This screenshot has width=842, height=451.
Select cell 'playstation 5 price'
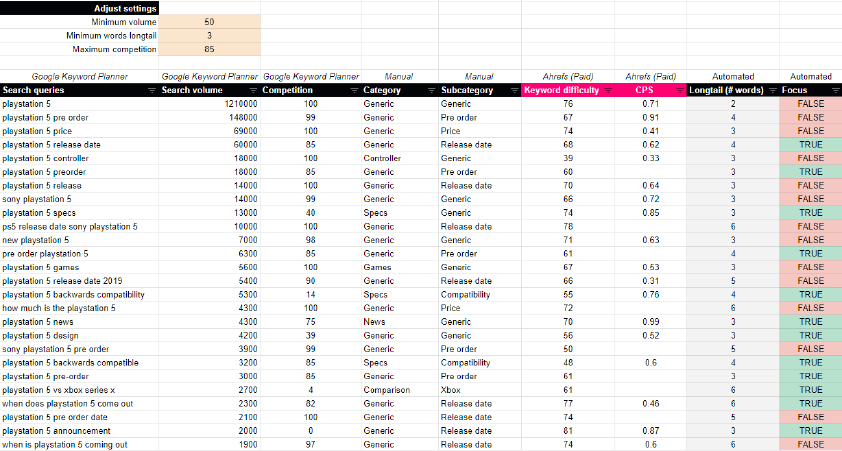pos(79,131)
